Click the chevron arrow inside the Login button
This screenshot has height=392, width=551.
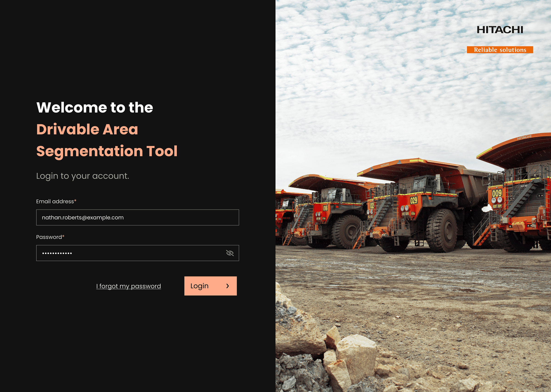pos(228,286)
